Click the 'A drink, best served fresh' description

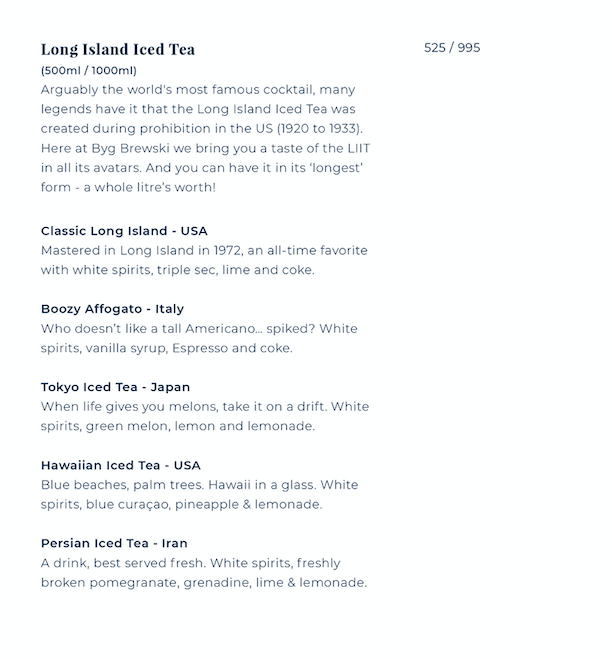click(204, 573)
